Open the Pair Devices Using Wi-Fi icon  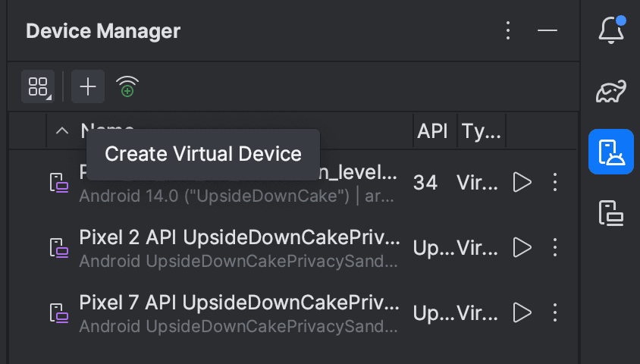(x=127, y=86)
